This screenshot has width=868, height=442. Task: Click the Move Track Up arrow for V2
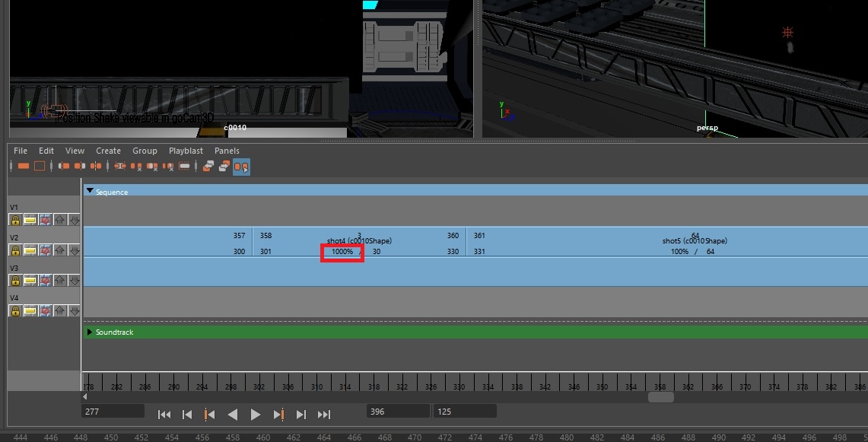click(62, 251)
